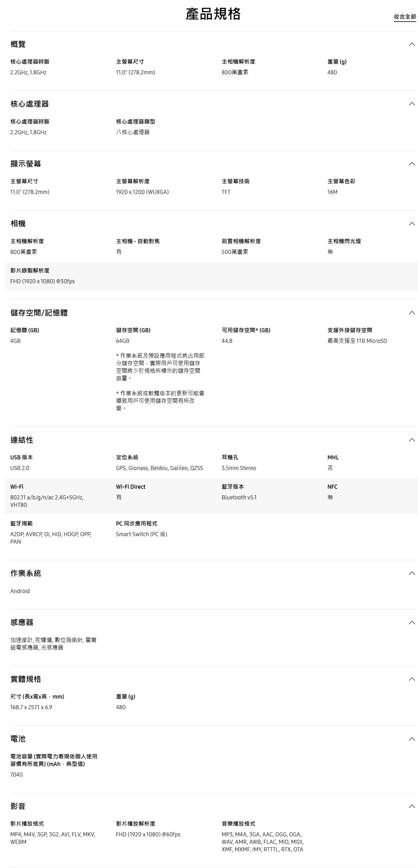Select the MP4, M4V video formats value

[x=52, y=838]
